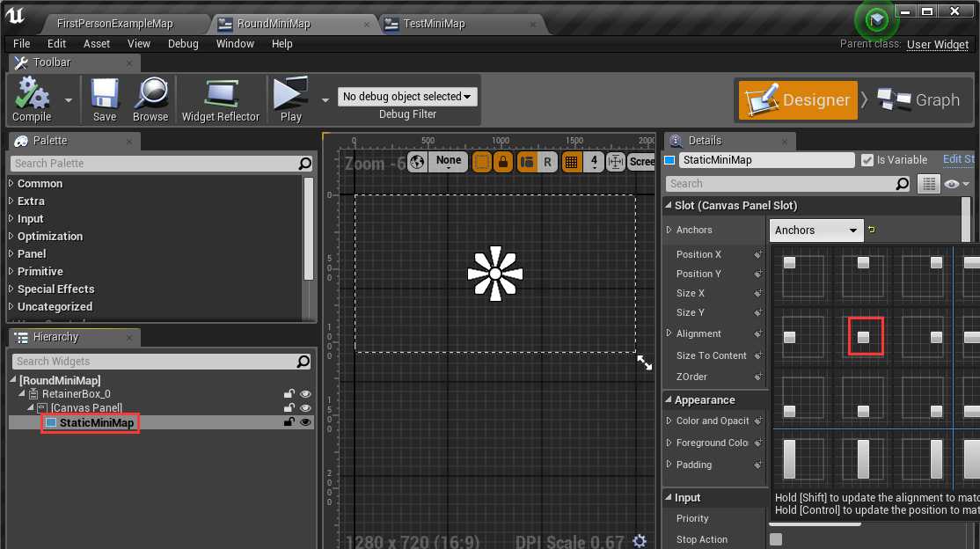Open the File menu
Screen dimensions: 980x549
click(x=21, y=44)
